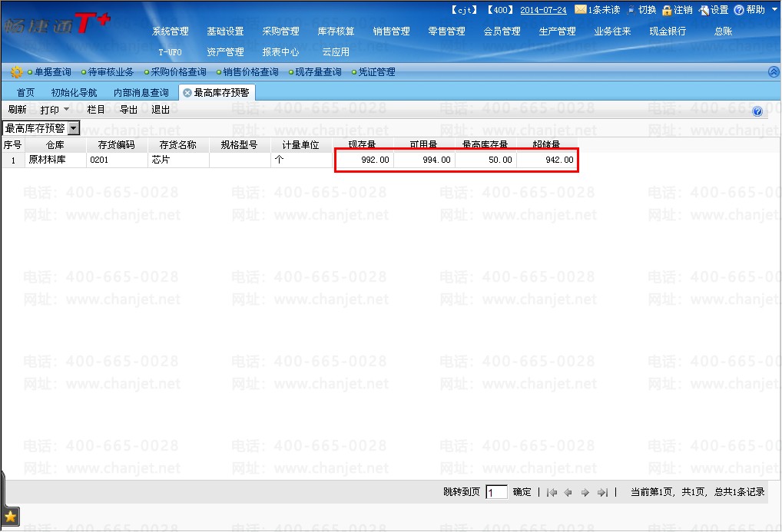This screenshot has height=532, width=782.
Task: Open 云应用 menu
Action: point(336,52)
